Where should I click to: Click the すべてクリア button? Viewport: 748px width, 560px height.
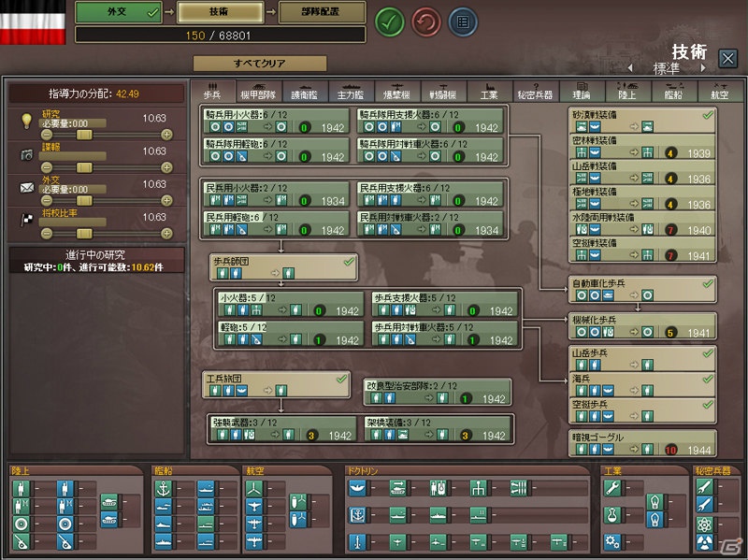[x=260, y=63]
